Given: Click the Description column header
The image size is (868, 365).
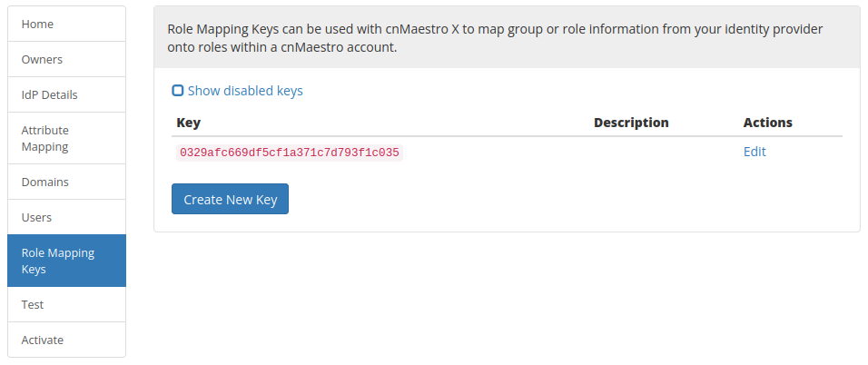Looking at the screenshot, I should click(x=631, y=123).
